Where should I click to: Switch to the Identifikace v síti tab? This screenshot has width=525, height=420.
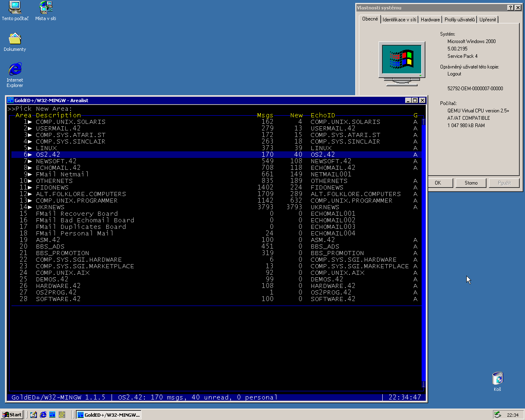399,20
